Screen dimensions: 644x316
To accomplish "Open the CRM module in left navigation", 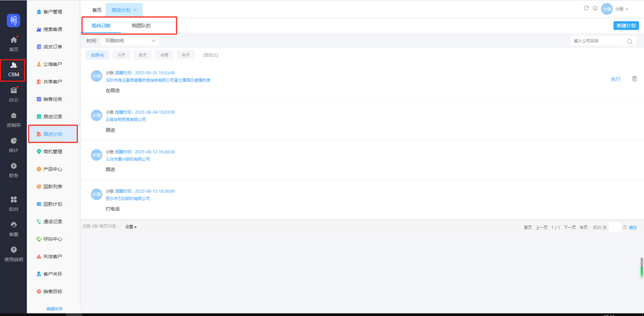I will (x=14, y=70).
